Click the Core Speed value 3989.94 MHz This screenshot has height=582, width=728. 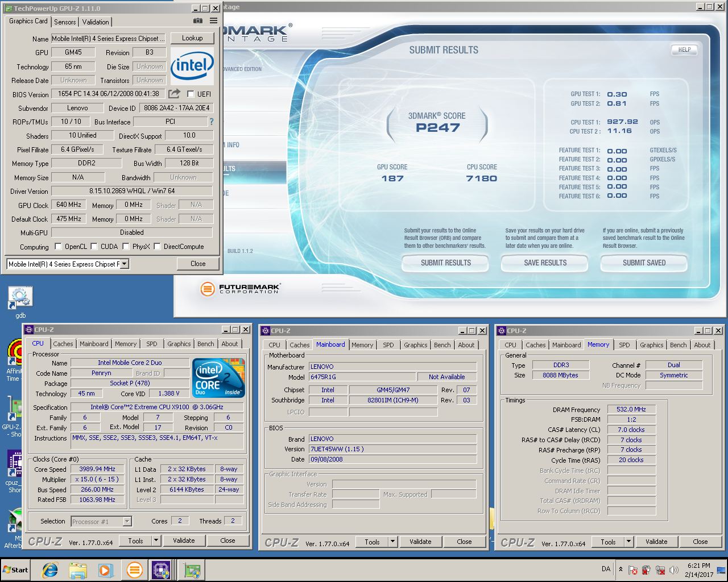[97, 469]
